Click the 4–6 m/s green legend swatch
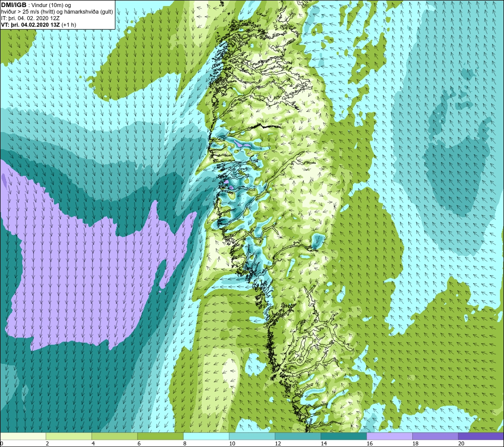 (x=114, y=436)
